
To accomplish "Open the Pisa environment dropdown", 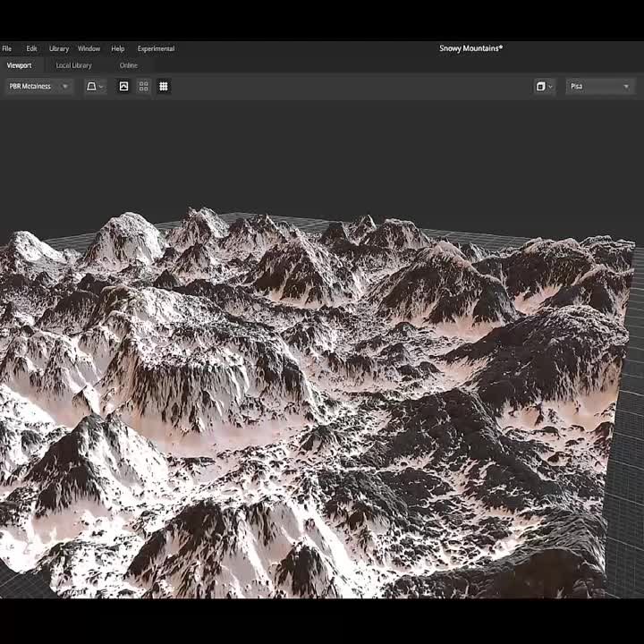I will [x=600, y=86].
